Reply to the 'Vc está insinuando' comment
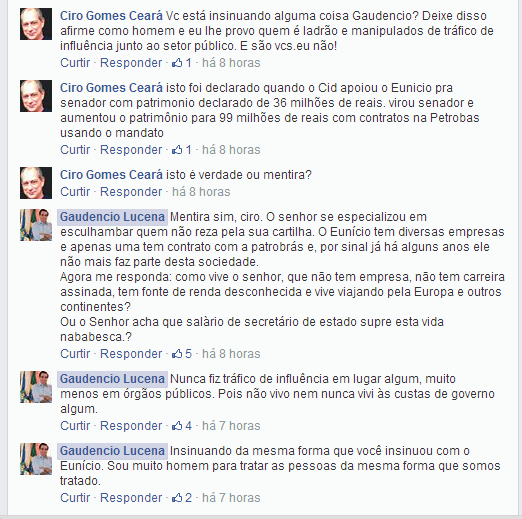Viewport: 522px width, 519px height. pyautogui.click(x=131, y=63)
